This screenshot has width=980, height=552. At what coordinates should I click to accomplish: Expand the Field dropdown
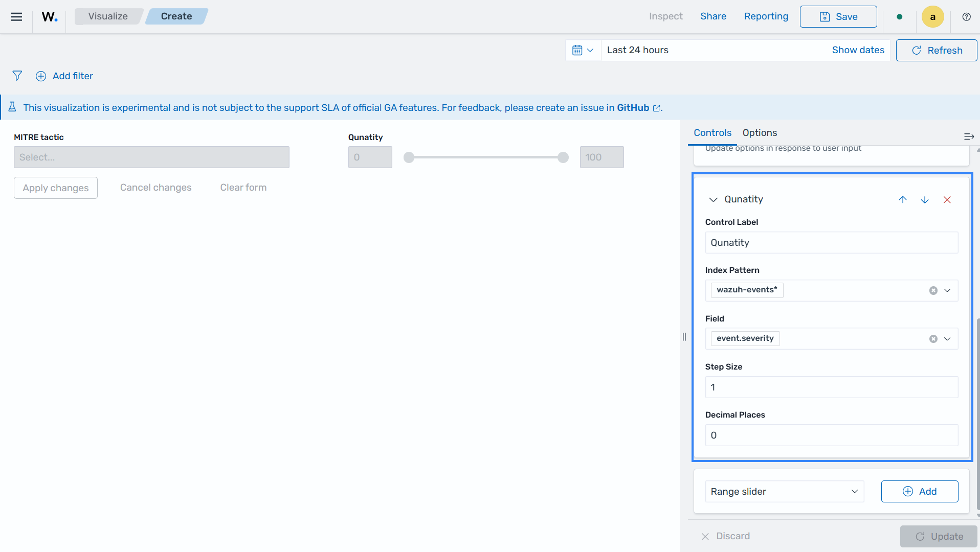pyautogui.click(x=947, y=339)
